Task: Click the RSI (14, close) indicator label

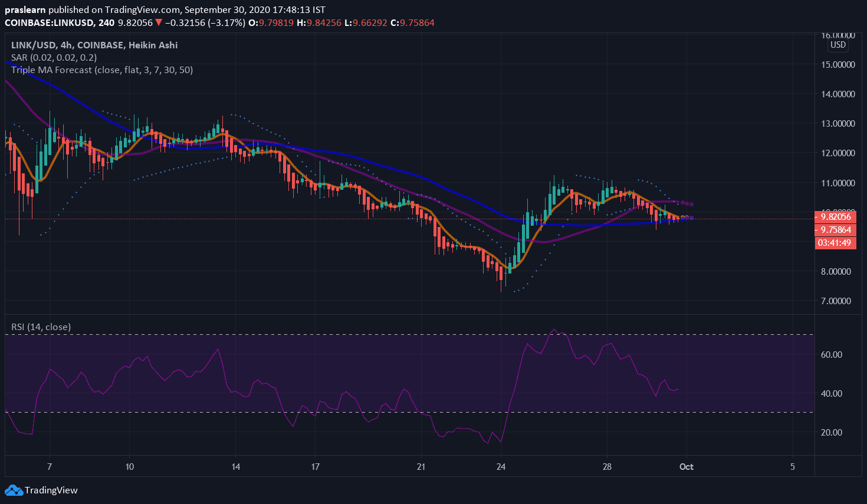Action: coord(41,327)
